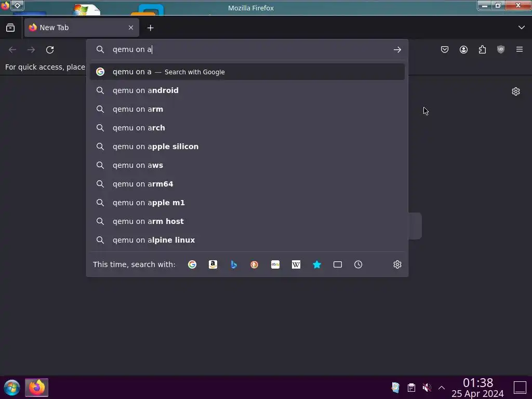This screenshot has height=399, width=532.
Task: Personalize New Tab gear icon
Action: coord(516,91)
